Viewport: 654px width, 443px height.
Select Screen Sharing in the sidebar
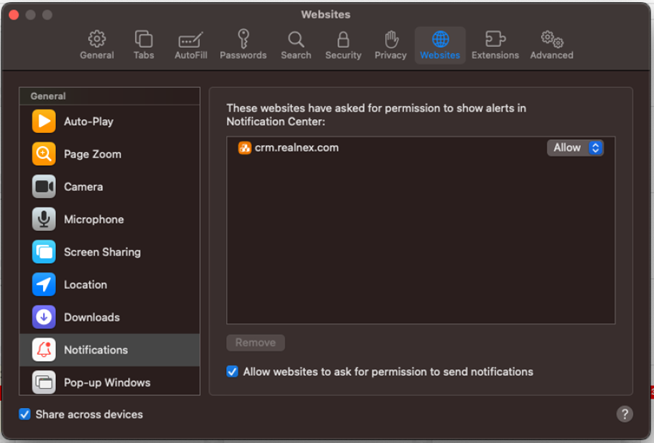tap(102, 252)
